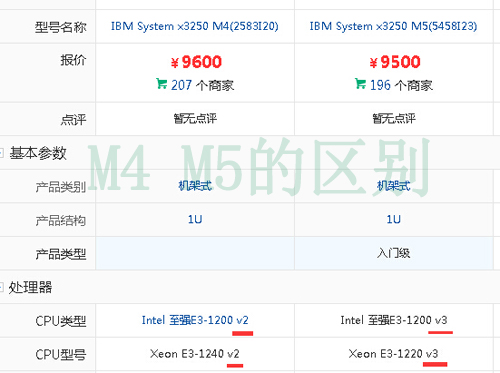This screenshot has width=500, height=373.
Task: Select the Xeon E3-1220 v3 cell
Action: tap(393, 354)
